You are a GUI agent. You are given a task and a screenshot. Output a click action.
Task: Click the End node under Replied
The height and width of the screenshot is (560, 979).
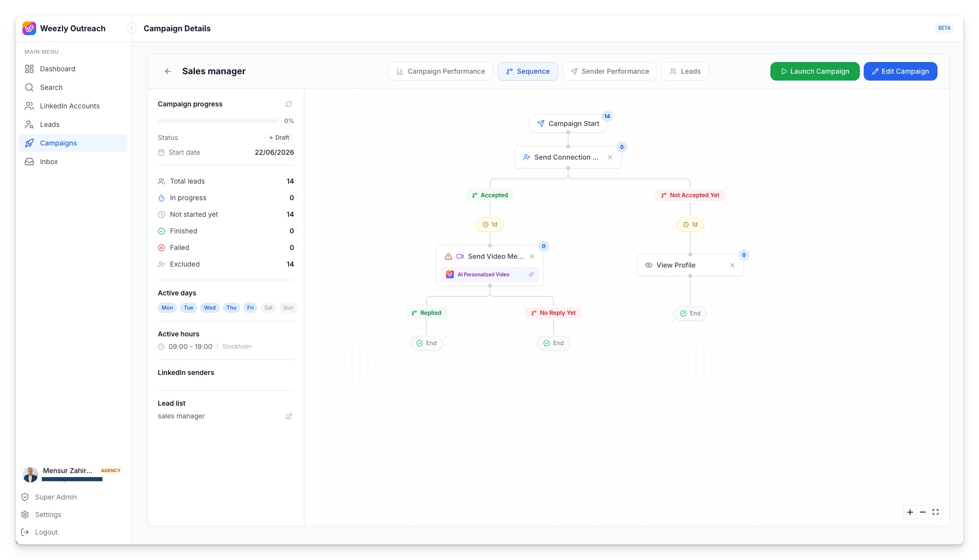(426, 343)
